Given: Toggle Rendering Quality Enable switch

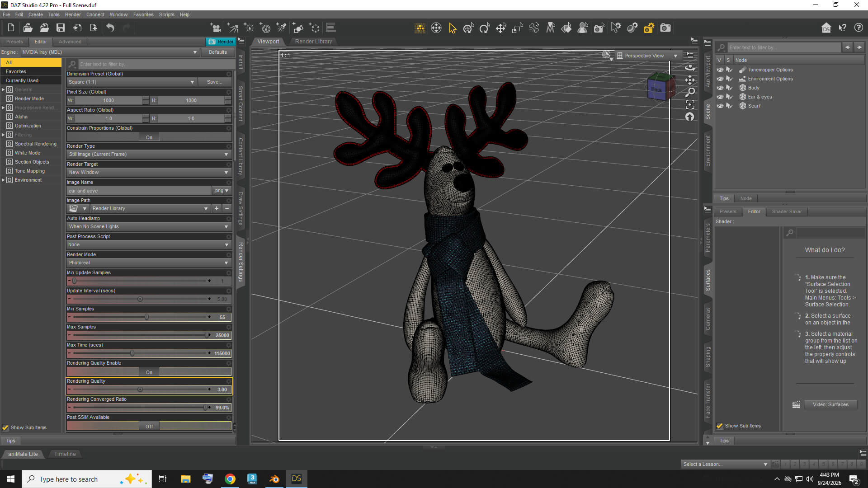Looking at the screenshot, I should pyautogui.click(x=149, y=372).
